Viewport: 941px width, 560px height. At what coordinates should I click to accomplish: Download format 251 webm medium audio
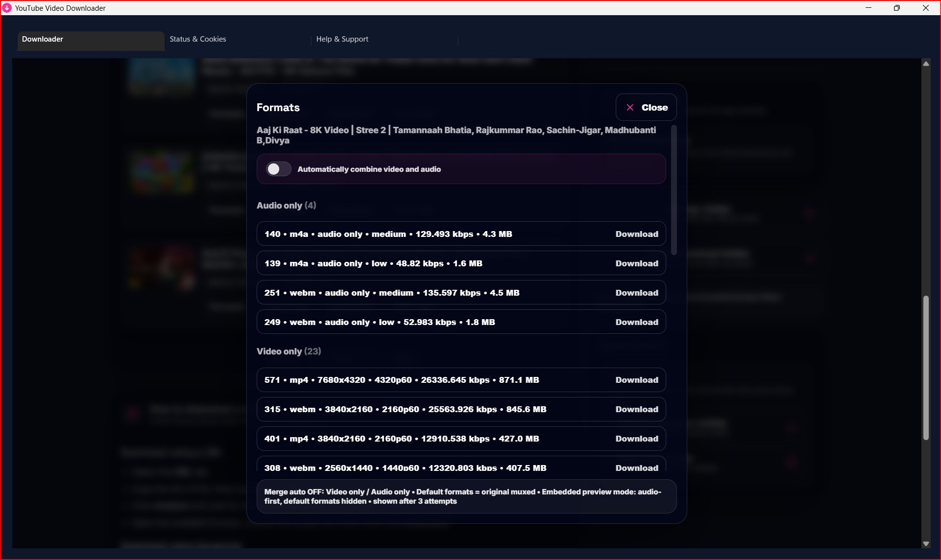click(637, 293)
